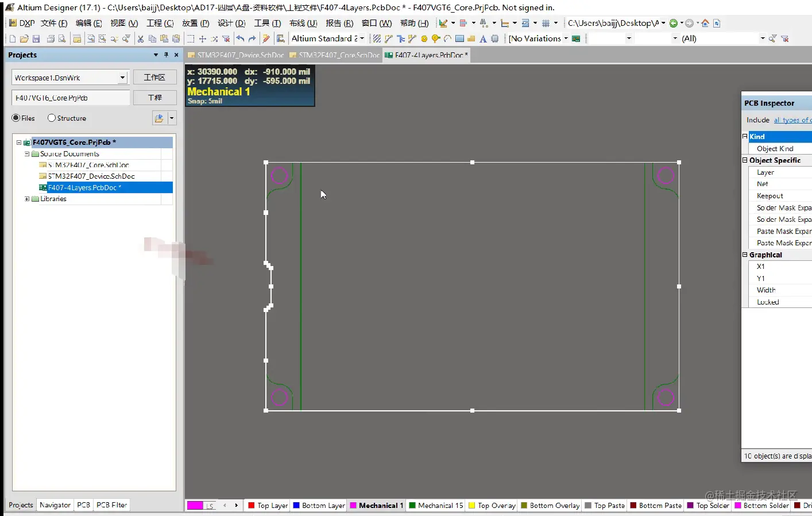Create a new document from the toolbar
Image resolution: width=812 pixels, height=516 pixels.
coord(13,38)
